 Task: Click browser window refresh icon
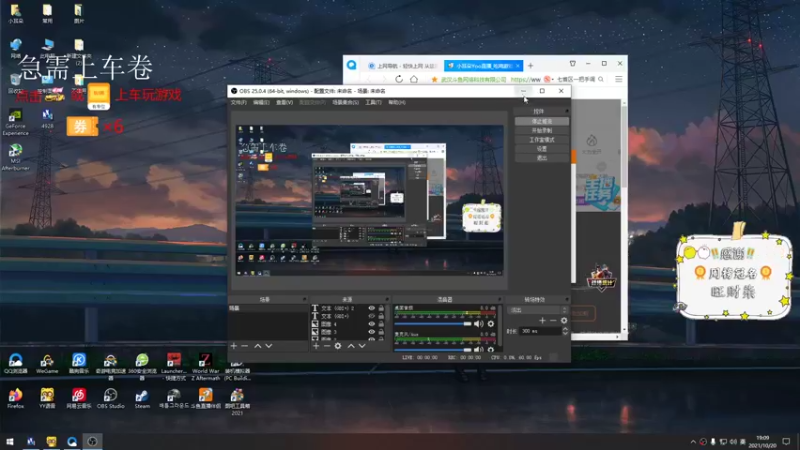[399, 79]
